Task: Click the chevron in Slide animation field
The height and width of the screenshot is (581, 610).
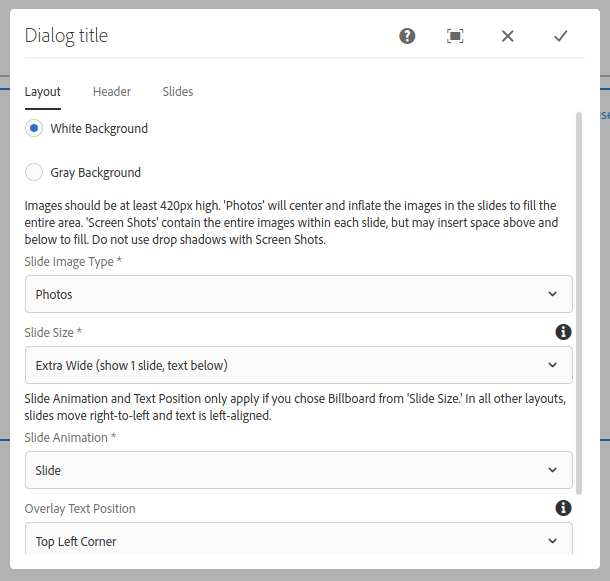Action: tap(552, 470)
